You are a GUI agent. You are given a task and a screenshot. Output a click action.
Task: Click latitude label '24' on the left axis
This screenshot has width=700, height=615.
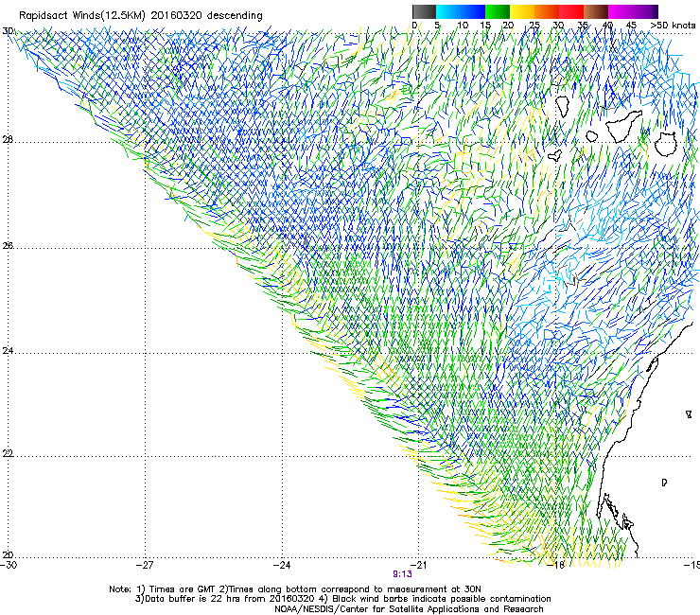[8, 351]
